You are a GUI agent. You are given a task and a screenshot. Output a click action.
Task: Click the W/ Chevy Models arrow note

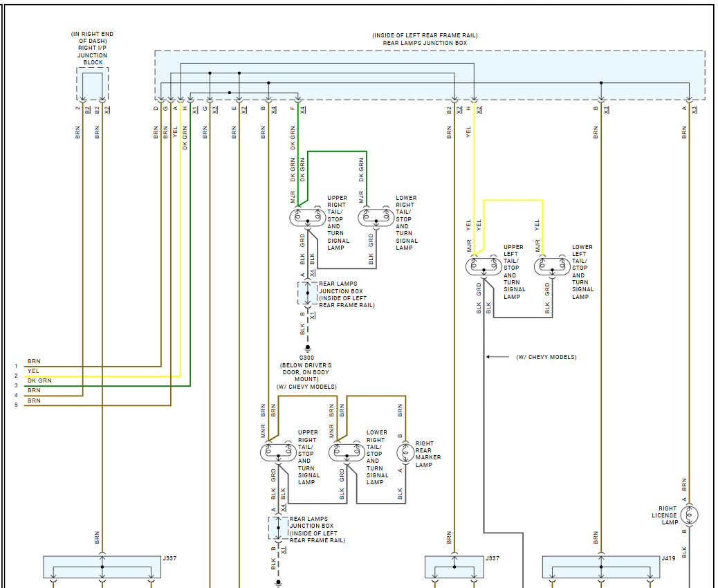[531, 357]
